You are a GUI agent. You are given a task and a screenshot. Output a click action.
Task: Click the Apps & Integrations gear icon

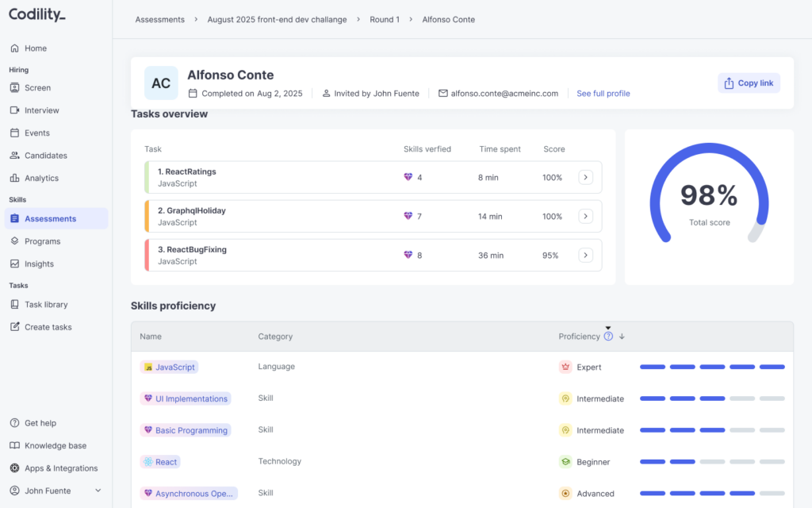pyautogui.click(x=14, y=468)
